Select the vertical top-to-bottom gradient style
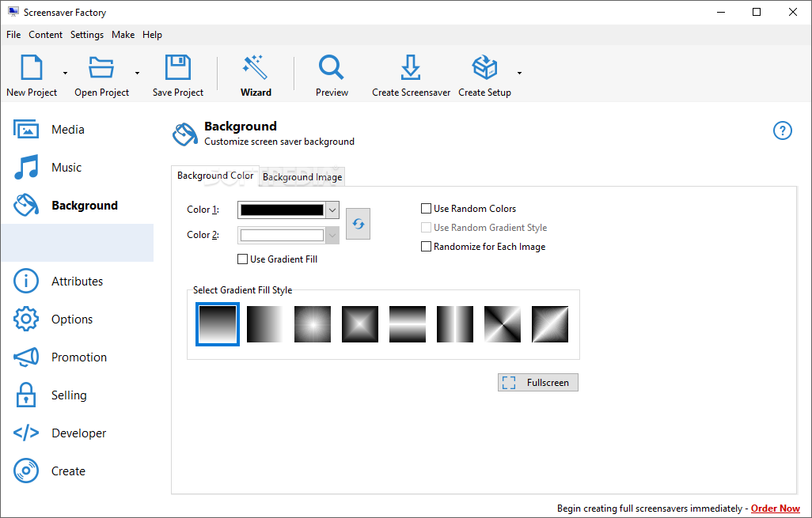The height and width of the screenshot is (518, 812). pos(218,324)
